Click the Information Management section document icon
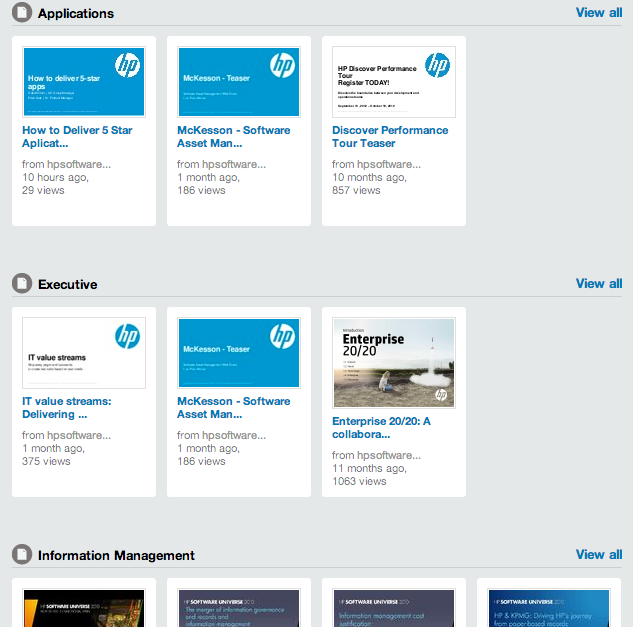Image resolution: width=633 pixels, height=627 pixels. pos(22,554)
